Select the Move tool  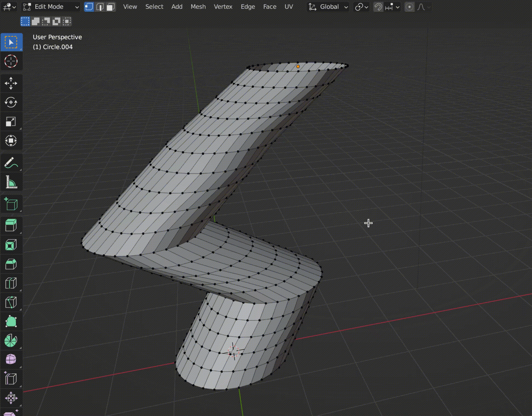coord(11,83)
